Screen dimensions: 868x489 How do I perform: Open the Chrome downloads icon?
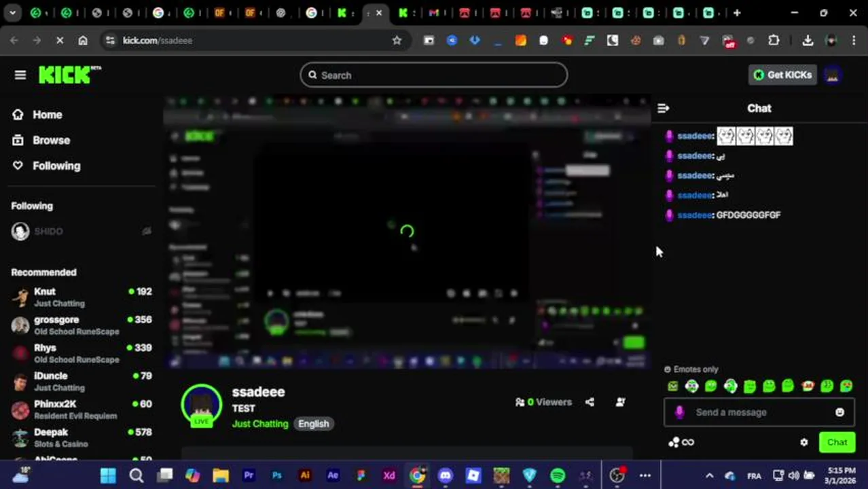click(808, 41)
